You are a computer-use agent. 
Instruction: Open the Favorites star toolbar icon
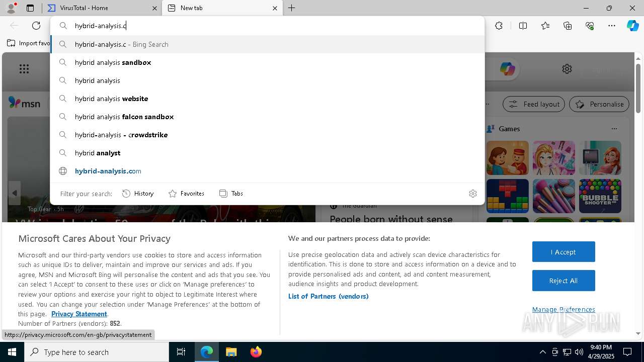point(545,26)
